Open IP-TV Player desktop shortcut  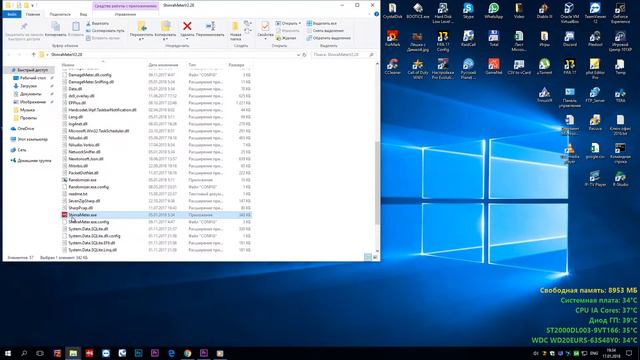pos(595,179)
